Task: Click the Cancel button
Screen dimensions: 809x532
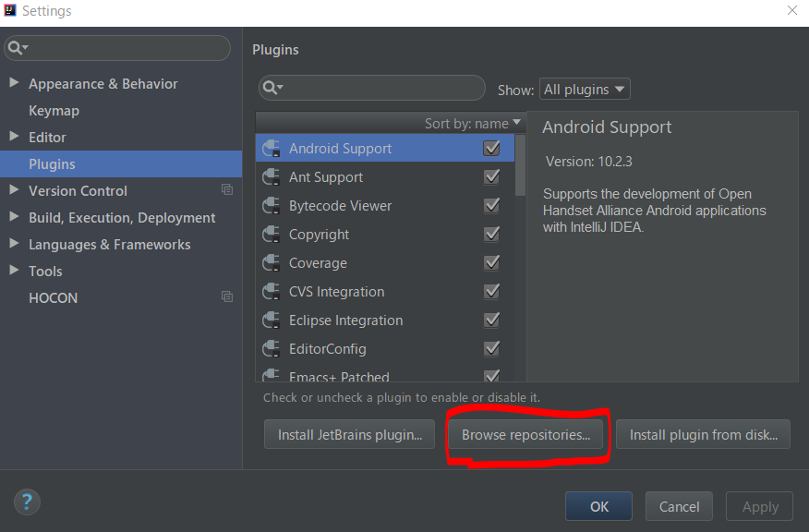Action: tap(679, 506)
